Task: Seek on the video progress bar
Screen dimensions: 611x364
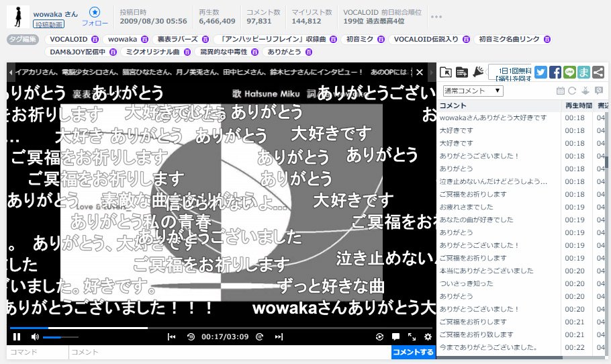Action: click(x=221, y=328)
